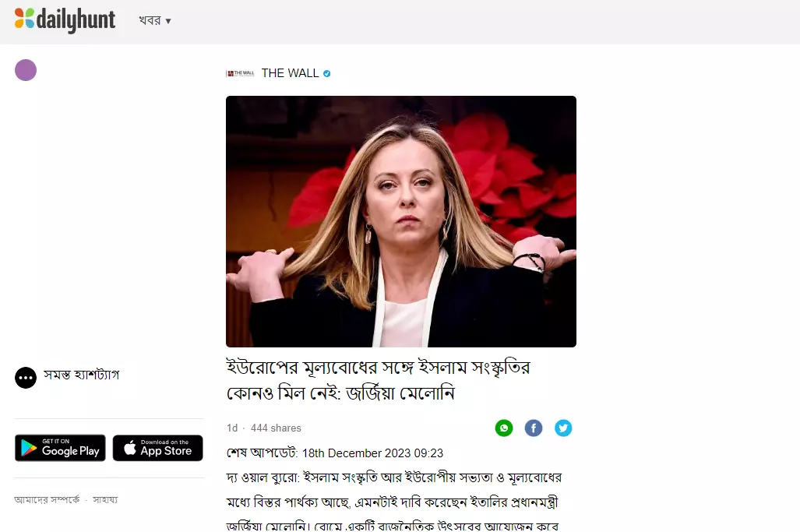This screenshot has width=800, height=532.
Task: Click the three-dots hashtags icon
Action: [x=26, y=378]
